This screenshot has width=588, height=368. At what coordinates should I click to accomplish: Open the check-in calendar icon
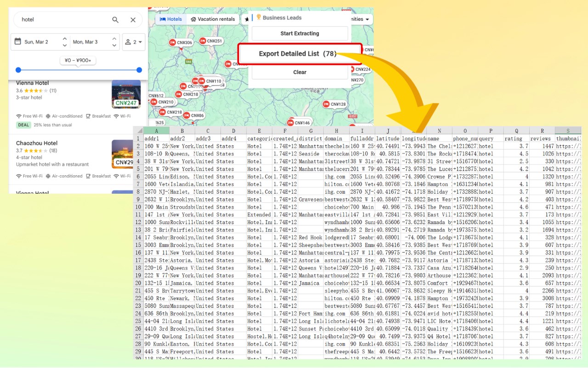click(x=18, y=41)
